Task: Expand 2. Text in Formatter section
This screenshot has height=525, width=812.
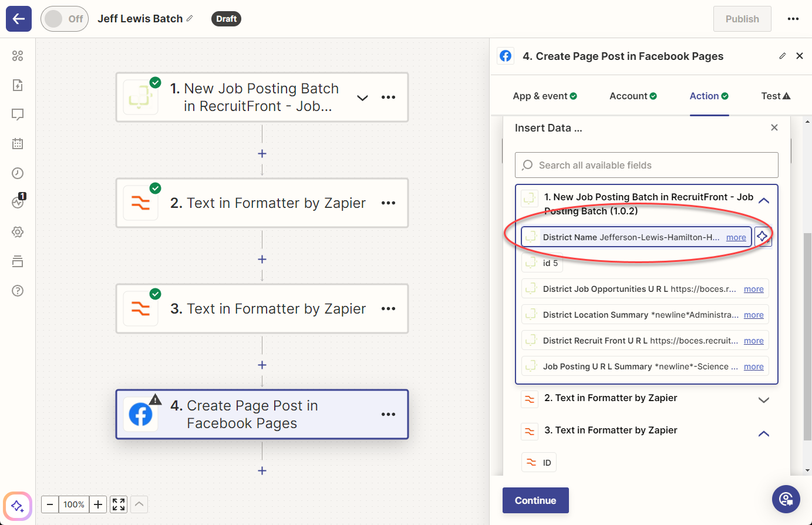Action: pyautogui.click(x=764, y=400)
